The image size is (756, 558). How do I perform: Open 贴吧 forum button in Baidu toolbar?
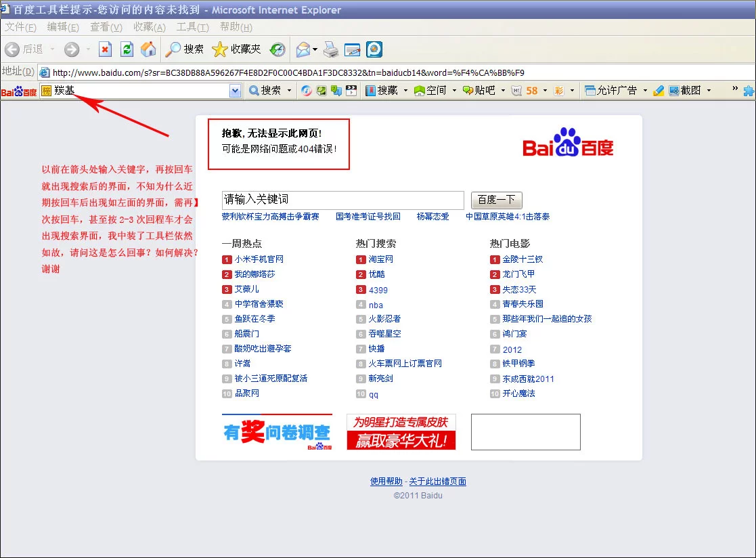coord(479,90)
